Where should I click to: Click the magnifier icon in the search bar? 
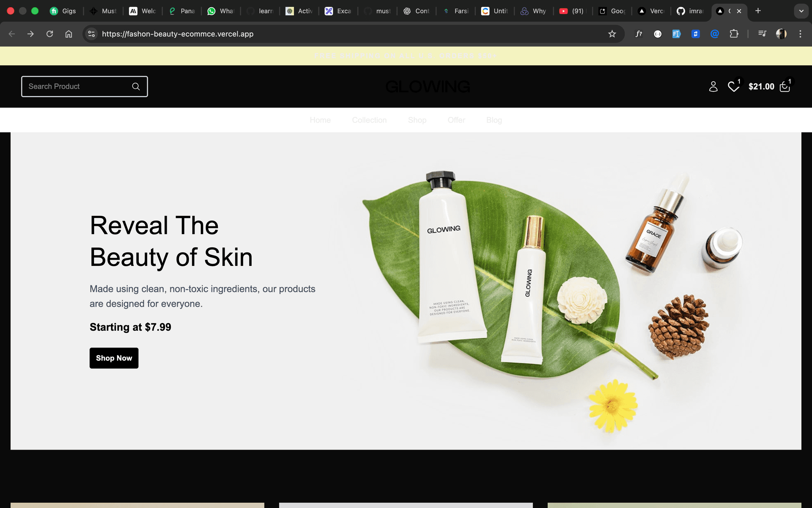tap(136, 86)
